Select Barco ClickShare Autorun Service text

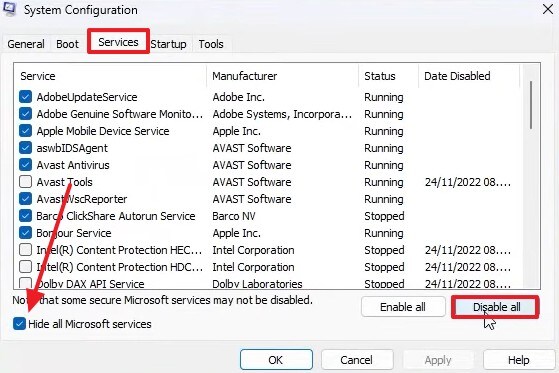click(116, 216)
